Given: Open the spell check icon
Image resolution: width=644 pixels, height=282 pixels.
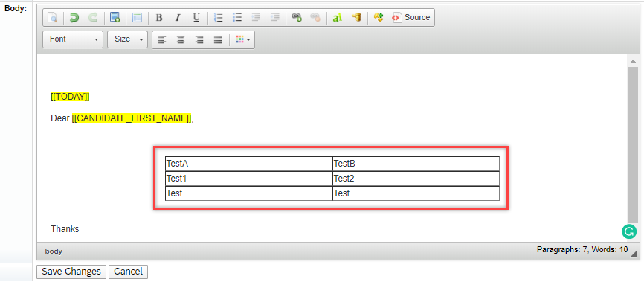Looking at the screenshot, I should pyautogui.click(x=337, y=17).
